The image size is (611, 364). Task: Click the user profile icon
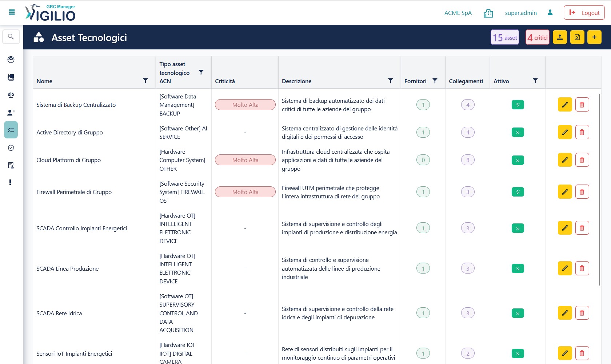(550, 13)
